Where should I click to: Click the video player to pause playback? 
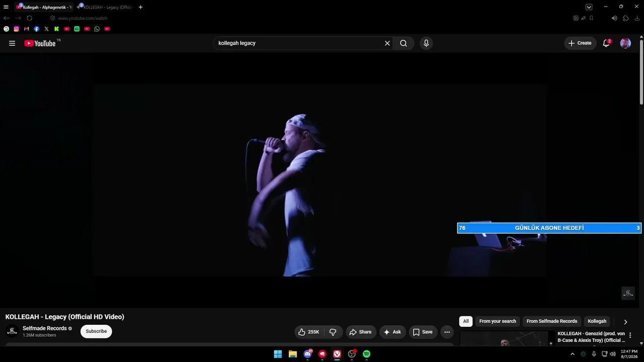(x=319, y=180)
